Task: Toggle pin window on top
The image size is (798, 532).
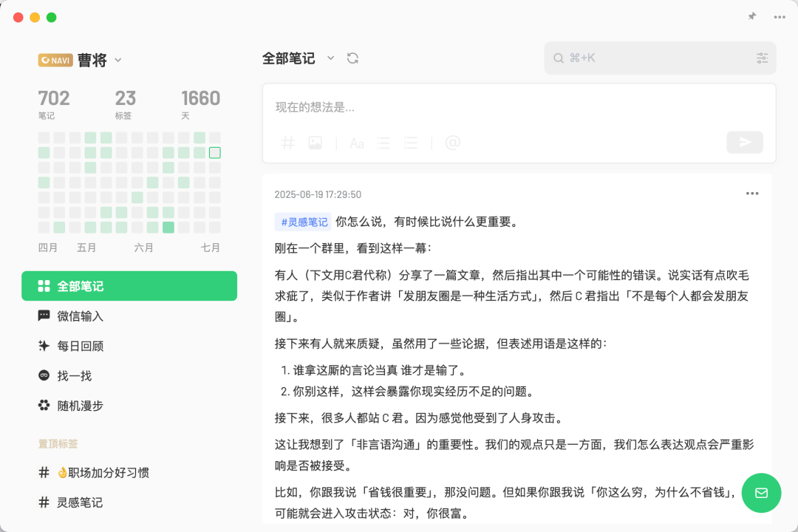Action: [x=751, y=16]
